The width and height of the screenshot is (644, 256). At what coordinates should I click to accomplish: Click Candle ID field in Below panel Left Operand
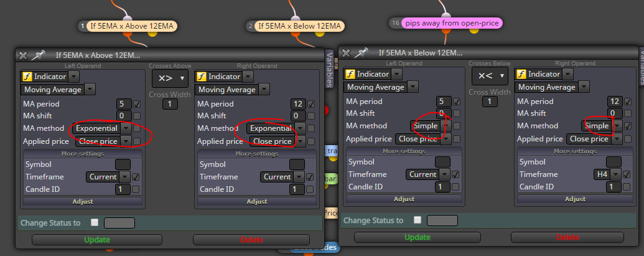coord(443,187)
